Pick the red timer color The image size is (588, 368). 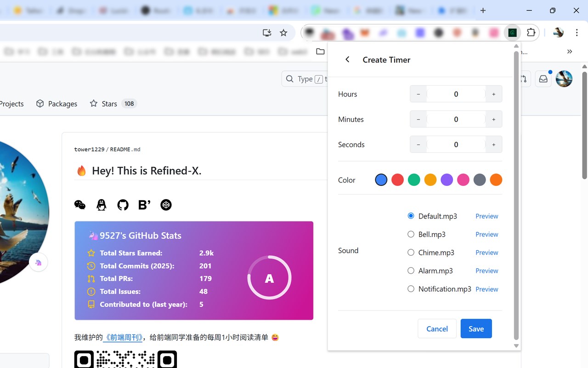tap(397, 180)
